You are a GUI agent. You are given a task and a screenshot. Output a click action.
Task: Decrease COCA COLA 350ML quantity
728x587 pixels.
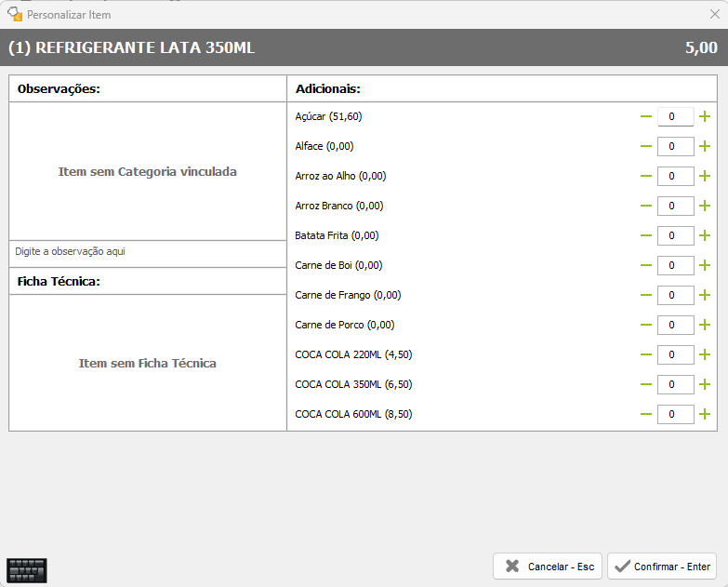tap(646, 384)
